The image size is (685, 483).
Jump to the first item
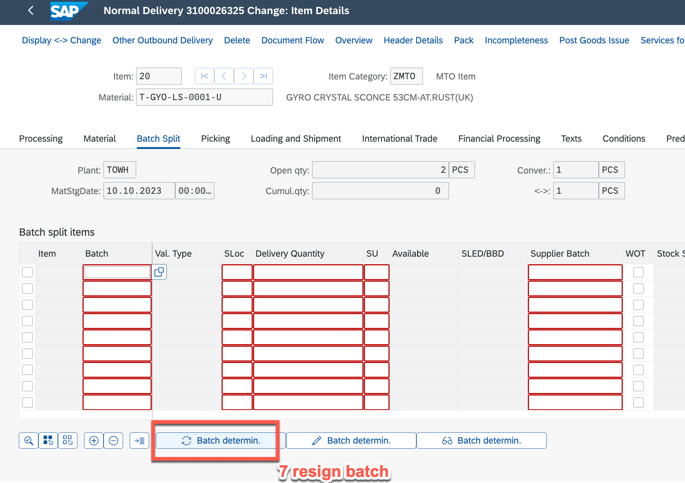pyautogui.click(x=204, y=76)
